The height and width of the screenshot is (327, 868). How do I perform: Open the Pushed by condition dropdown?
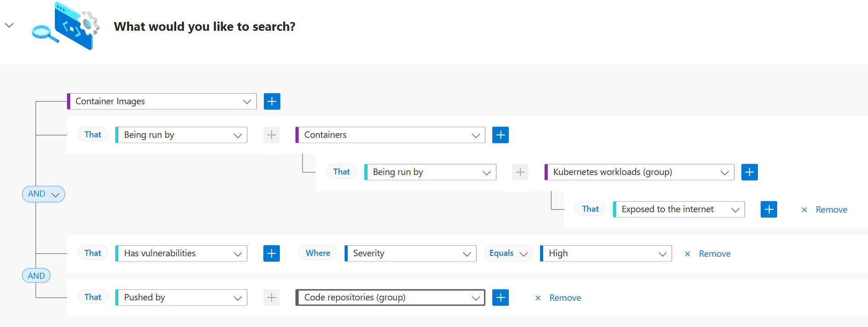(x=182, y=298)
